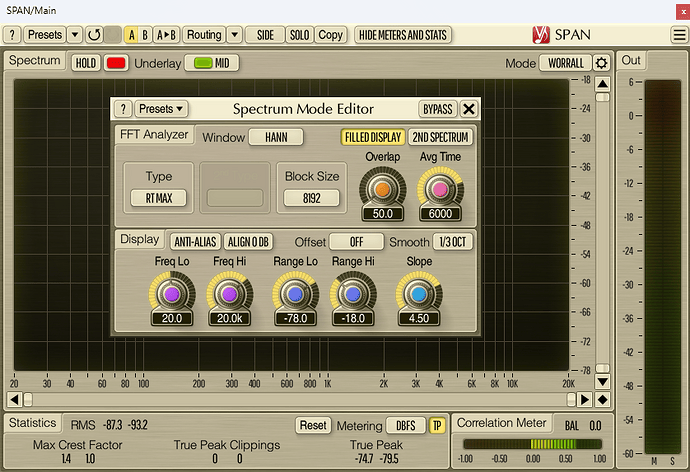This screenshot has height=472, width=690.
Task: Click the diamond zoom reset icon
Action: pos(602,399)
